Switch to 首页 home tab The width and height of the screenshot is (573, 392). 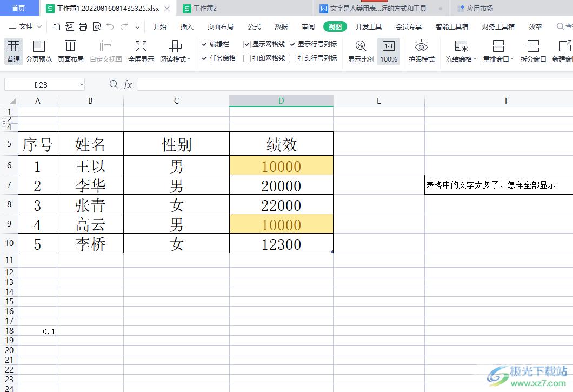point(18,8)
